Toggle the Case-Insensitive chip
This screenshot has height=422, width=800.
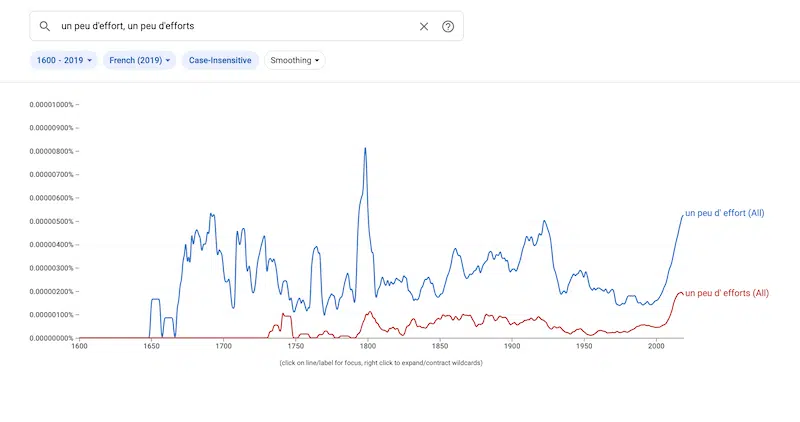pyautogui.click(x=220, y=61)
